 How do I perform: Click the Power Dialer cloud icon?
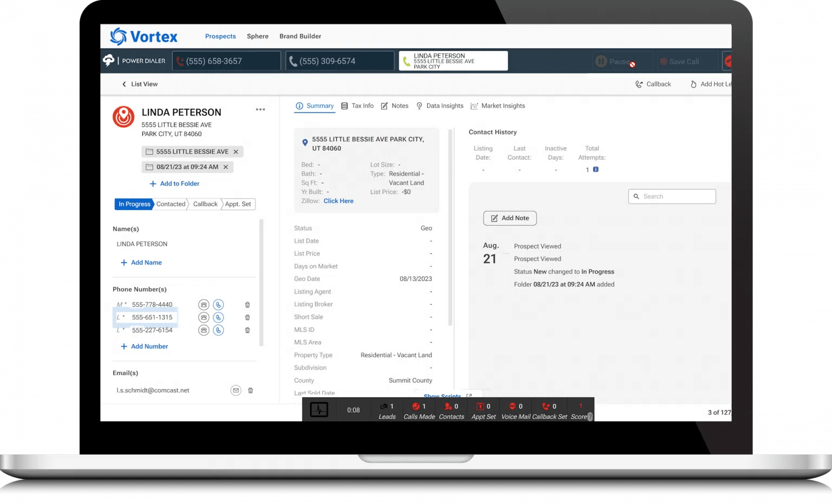[109, 60]
